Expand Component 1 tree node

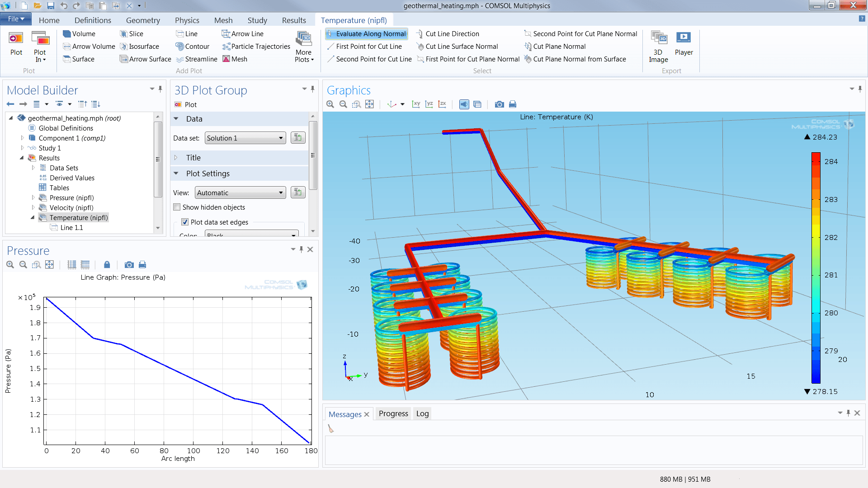pos(22,138)
